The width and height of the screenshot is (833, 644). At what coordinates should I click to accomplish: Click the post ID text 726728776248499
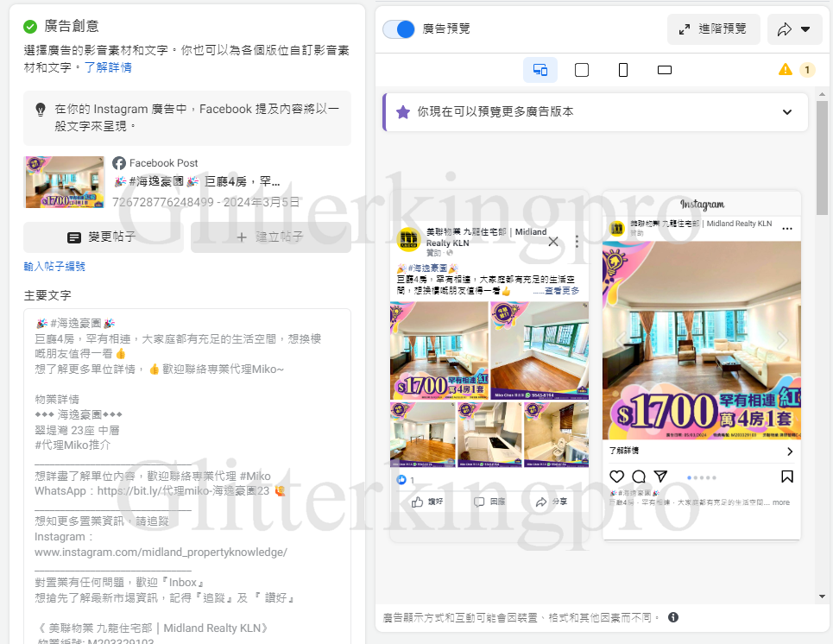pyautogui.click(x=163, y=203)
